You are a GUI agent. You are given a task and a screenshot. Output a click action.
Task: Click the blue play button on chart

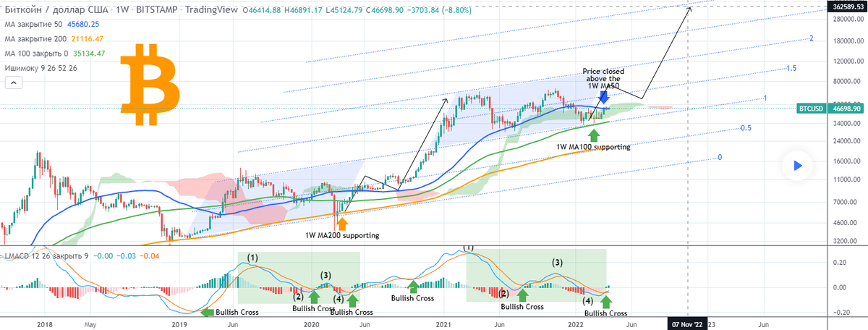pos(797,166)
